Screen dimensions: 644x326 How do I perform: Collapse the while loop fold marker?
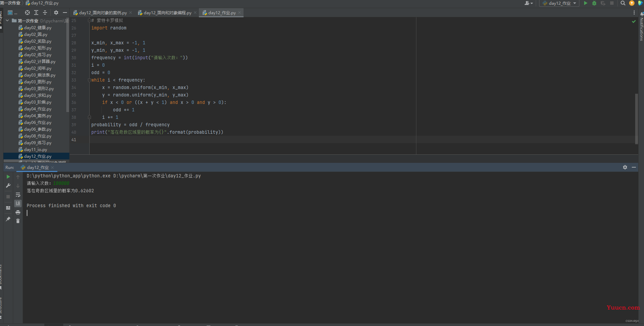point(89,80)
